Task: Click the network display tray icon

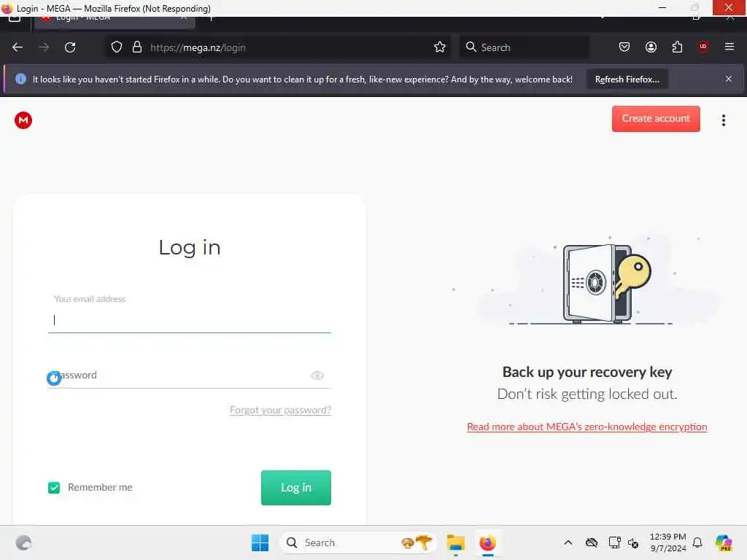Action: (x=614, y=542)
